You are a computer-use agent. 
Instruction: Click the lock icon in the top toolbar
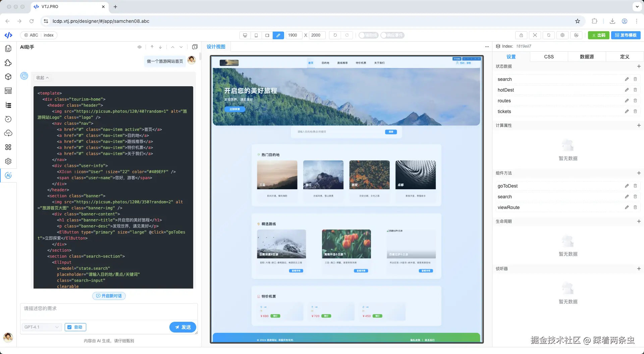[521, 35]
